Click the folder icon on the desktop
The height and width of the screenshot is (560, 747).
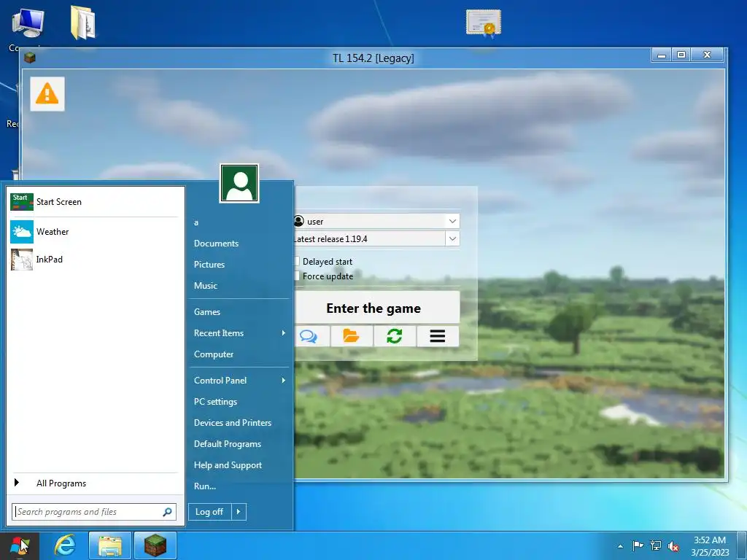coord(83,22)
